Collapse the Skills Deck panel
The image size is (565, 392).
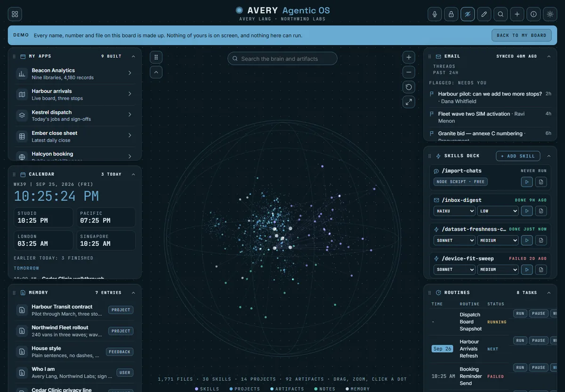[549, 156]
